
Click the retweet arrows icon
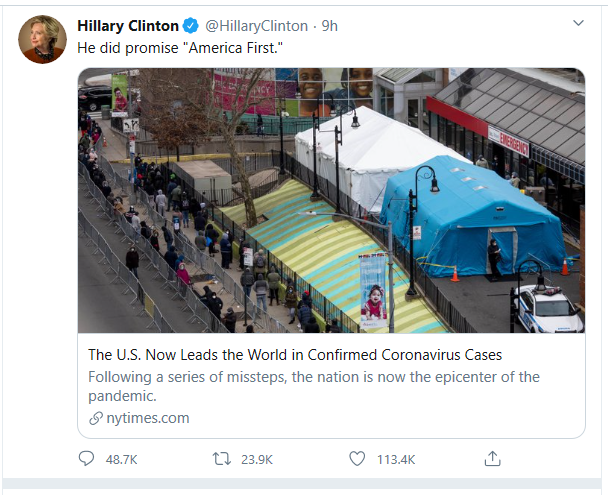coord(223,459)
